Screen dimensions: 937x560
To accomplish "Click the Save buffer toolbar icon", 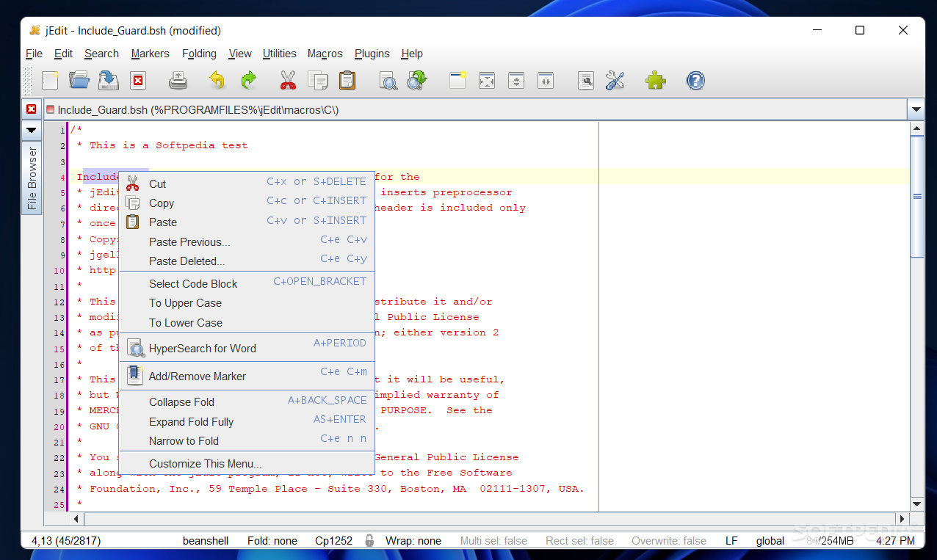I will 109,80.
